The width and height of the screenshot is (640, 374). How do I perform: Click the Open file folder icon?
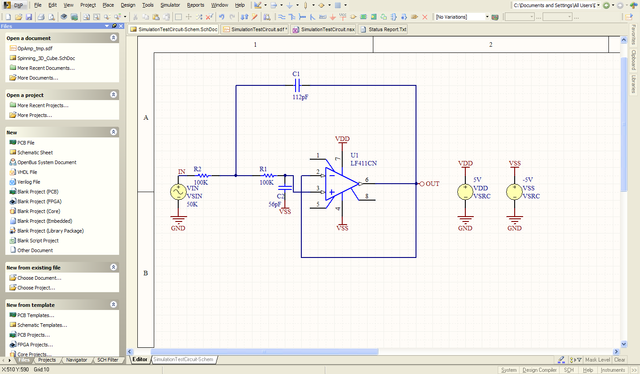[x=18, y=17]
